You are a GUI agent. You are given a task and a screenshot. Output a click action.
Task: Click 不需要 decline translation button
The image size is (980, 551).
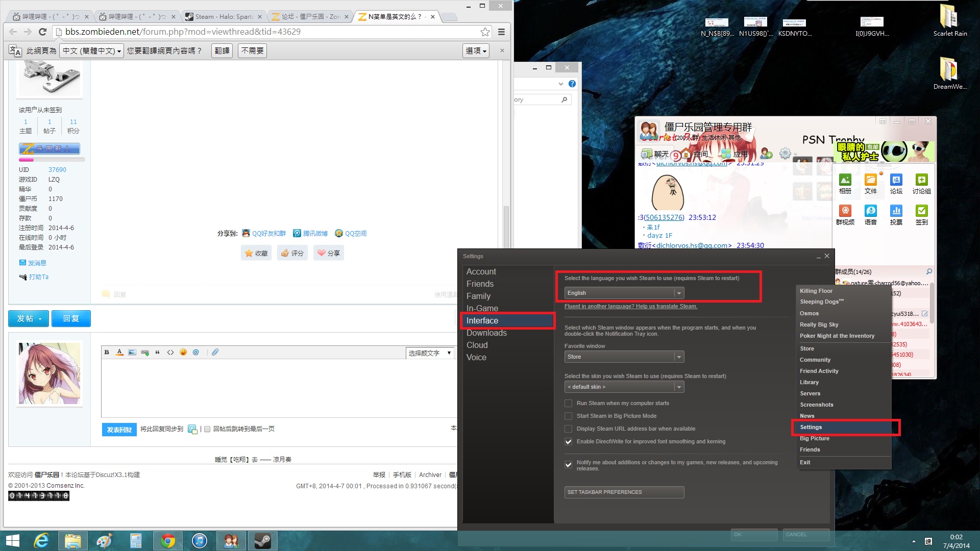[x=253, y=51]
